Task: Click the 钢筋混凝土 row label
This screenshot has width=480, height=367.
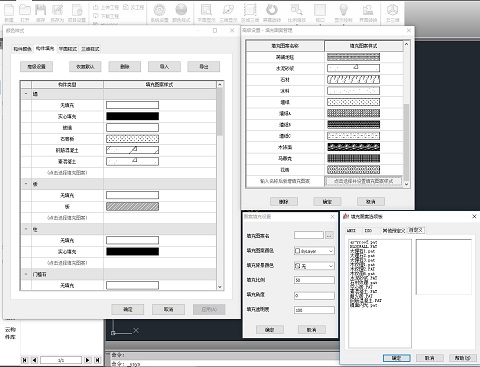Action: (x=67, y=150)
